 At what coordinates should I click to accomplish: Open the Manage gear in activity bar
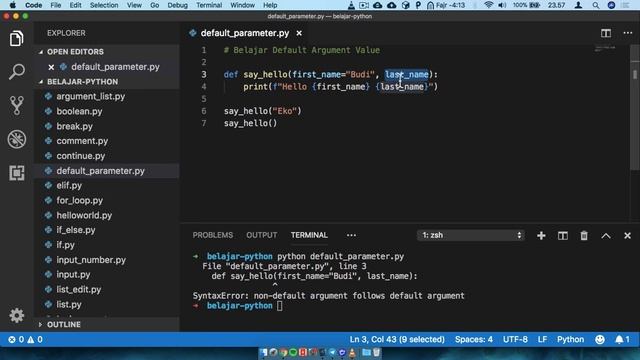(x=16, y=316)
